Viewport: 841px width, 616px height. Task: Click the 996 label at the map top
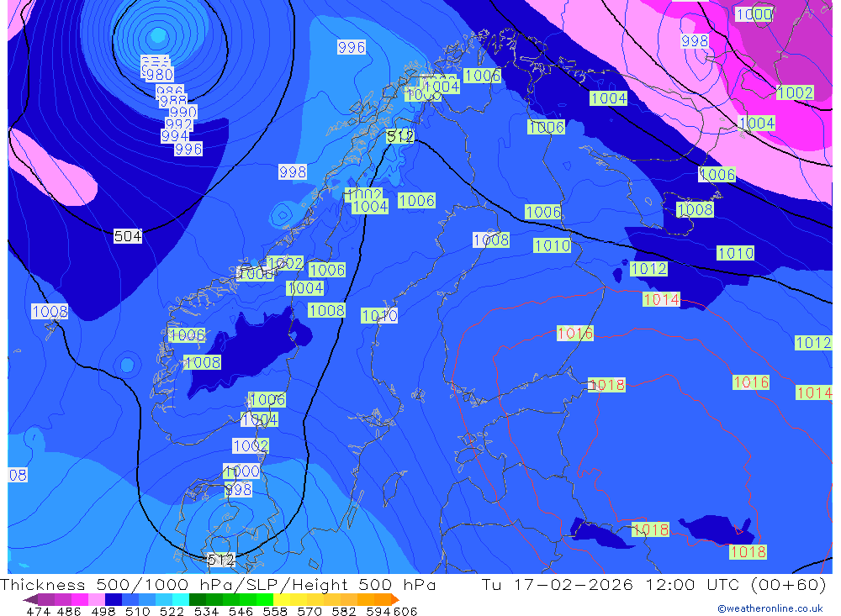tap(352, 47)
